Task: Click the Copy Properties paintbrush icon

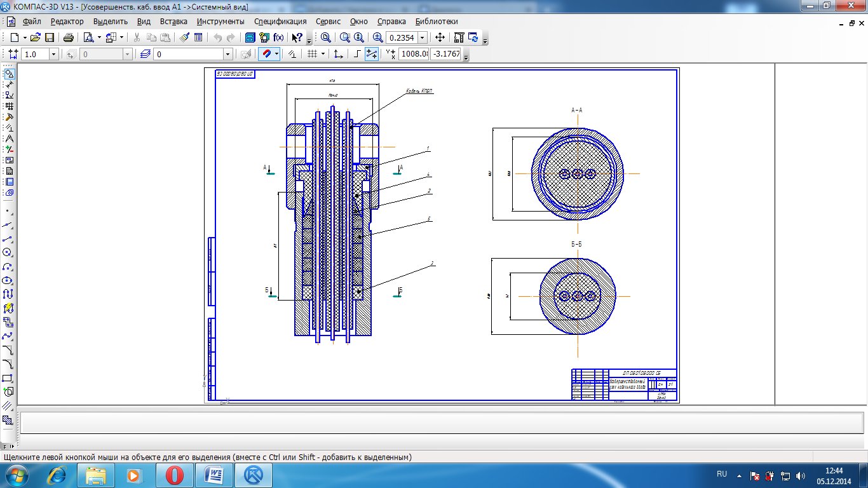Action: click(x=184, y=37)
